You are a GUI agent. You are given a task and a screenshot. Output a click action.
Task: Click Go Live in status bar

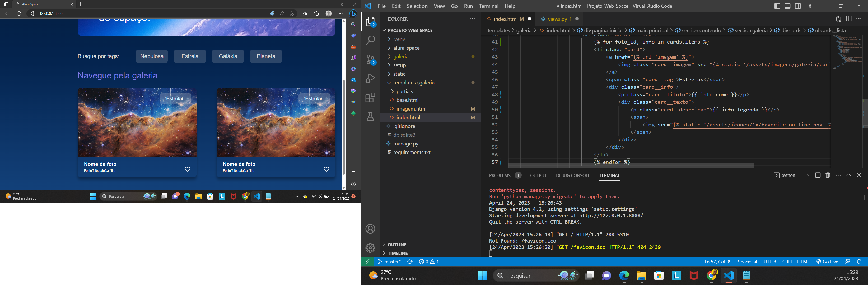pos(827,262)
